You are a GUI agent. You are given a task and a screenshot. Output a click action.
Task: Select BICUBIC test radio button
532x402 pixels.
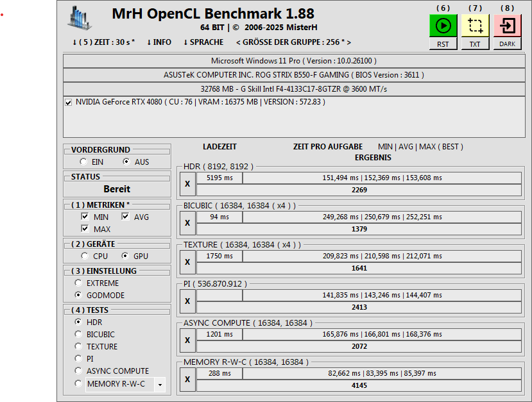(78, 334)
